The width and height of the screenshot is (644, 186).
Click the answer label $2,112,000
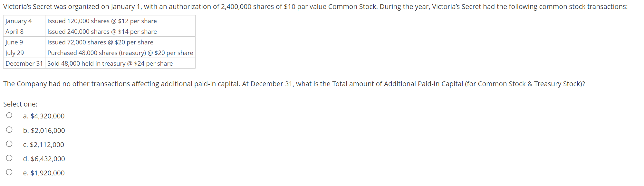43,144
